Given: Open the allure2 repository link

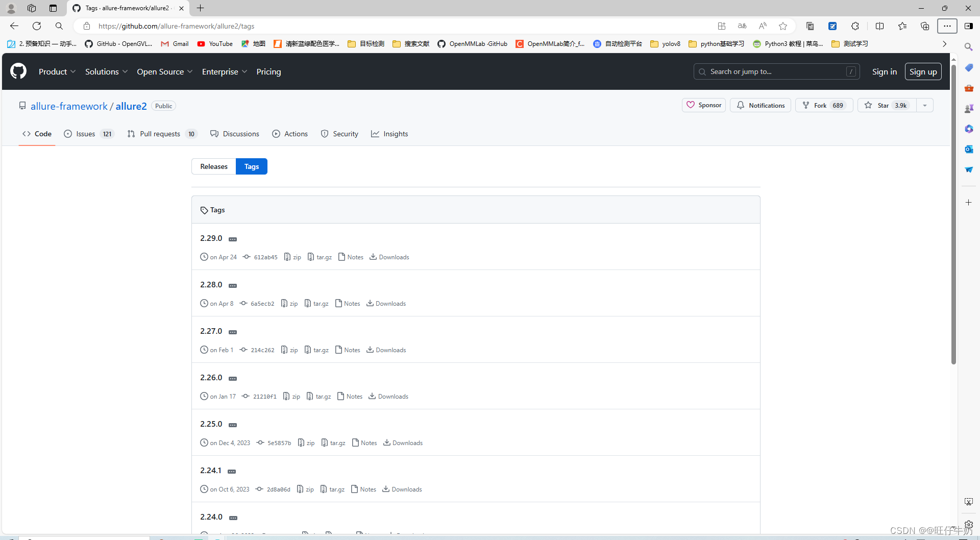Looking at the screenshot, I should tap(131, 106).
